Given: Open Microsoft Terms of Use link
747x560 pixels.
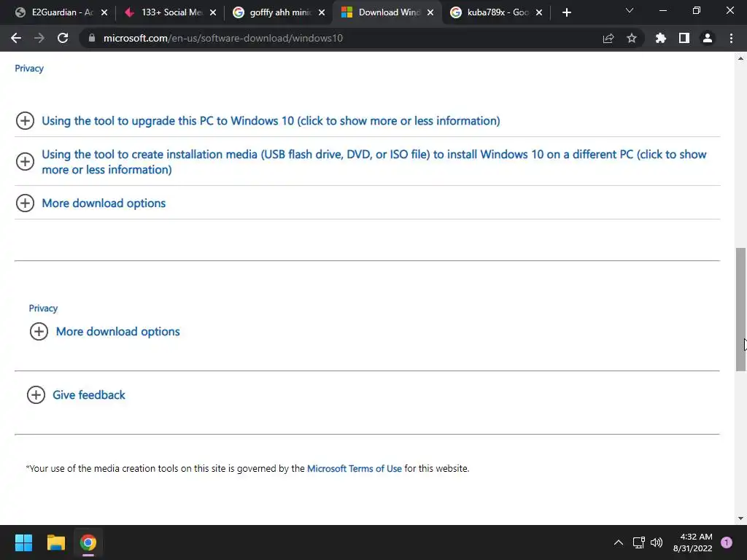Looking at the screenshot, I should point(355,469).
